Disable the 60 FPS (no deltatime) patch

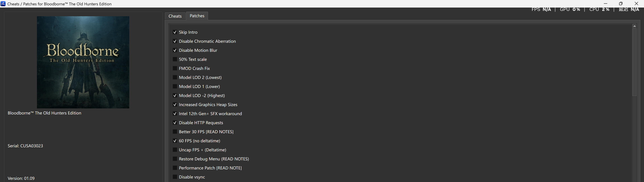click(175, 141)
